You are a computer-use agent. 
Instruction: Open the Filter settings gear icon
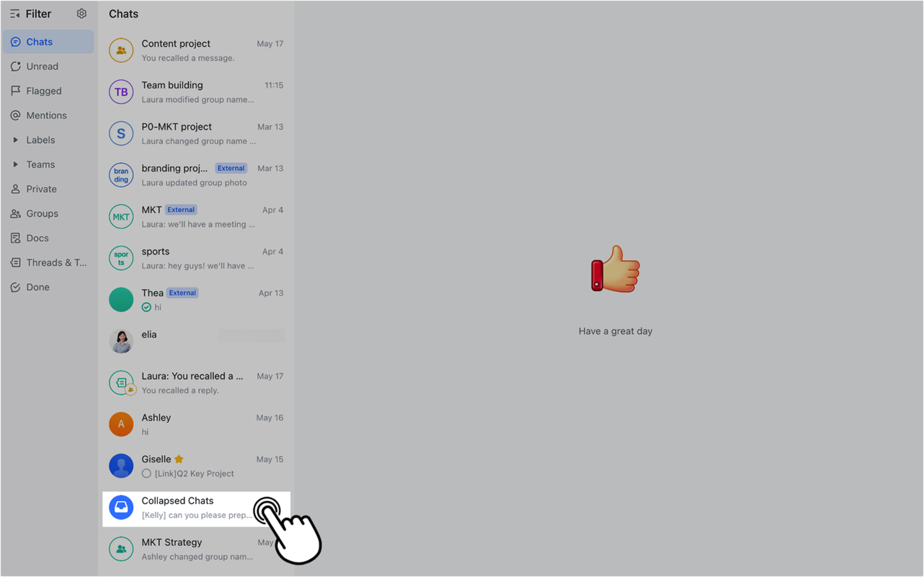[81, 13]
